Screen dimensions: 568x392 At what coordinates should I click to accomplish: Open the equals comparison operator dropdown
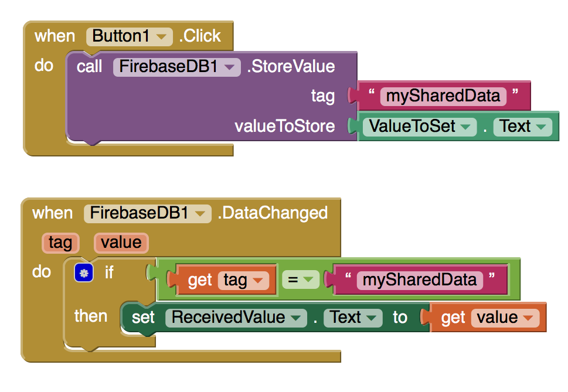301,280
